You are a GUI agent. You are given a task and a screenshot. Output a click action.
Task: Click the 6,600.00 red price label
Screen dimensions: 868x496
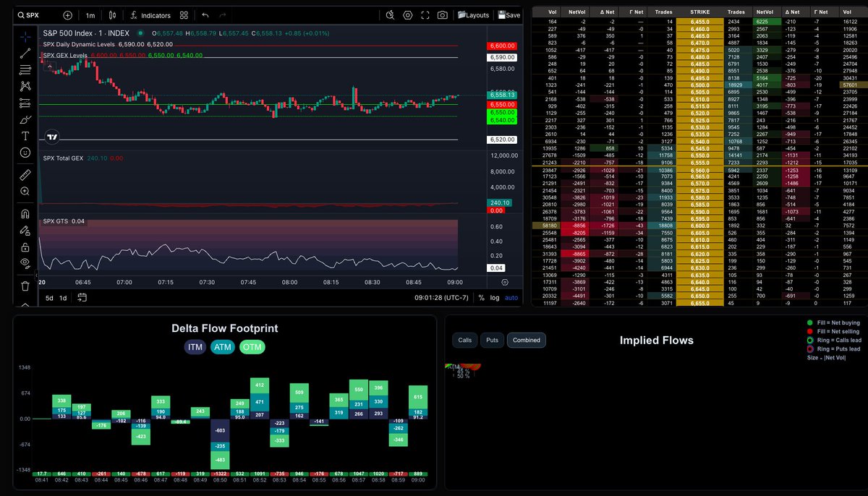pyautogui.click(x=503, y=46)
